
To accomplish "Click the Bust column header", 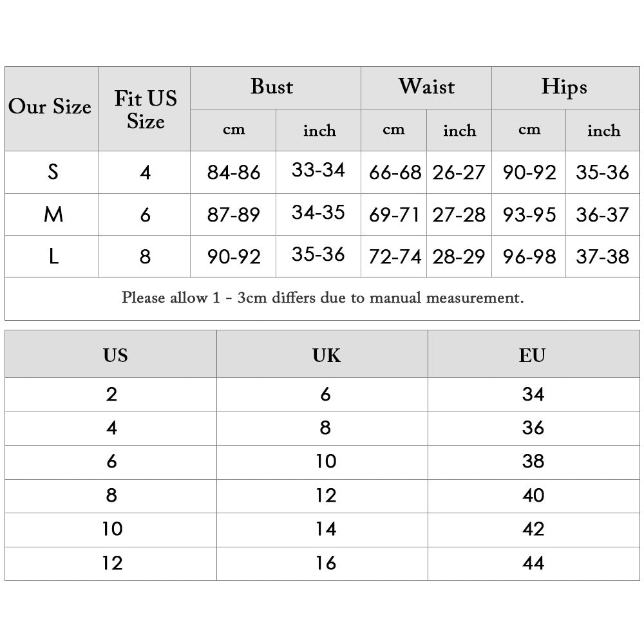I will pyautogui.click(x=272, y=87).
